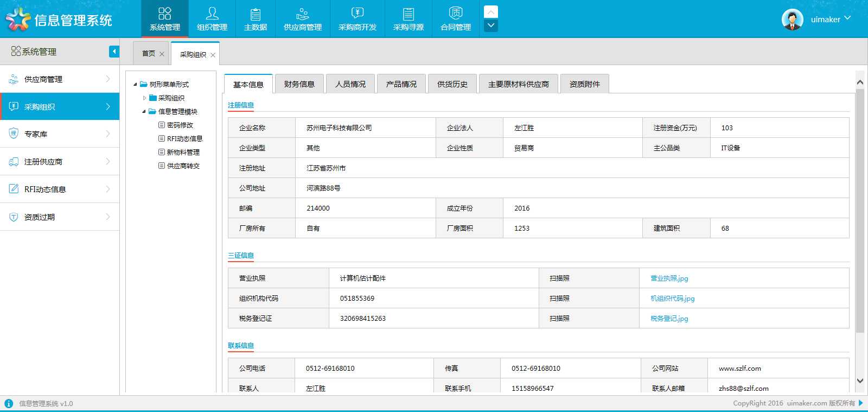Open 采购寻源 module icon
This screenshot has width=868, height=412.
click(409, 19)
